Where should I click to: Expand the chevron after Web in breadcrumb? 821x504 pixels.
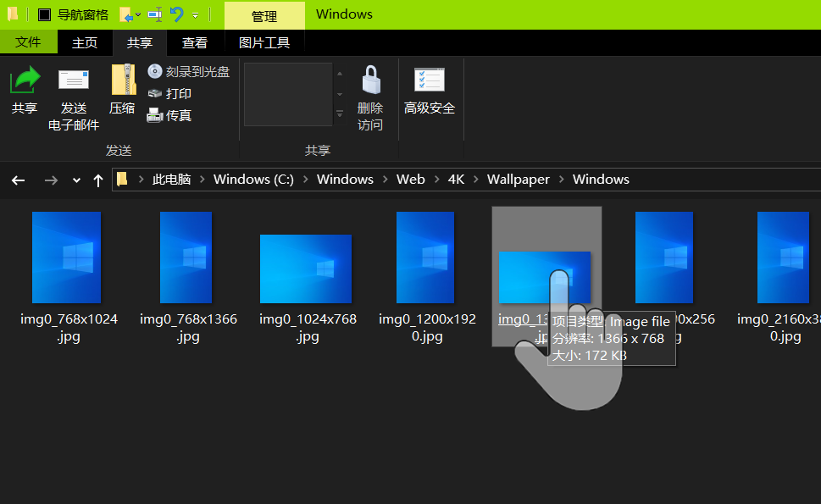[x=436, y=180]
